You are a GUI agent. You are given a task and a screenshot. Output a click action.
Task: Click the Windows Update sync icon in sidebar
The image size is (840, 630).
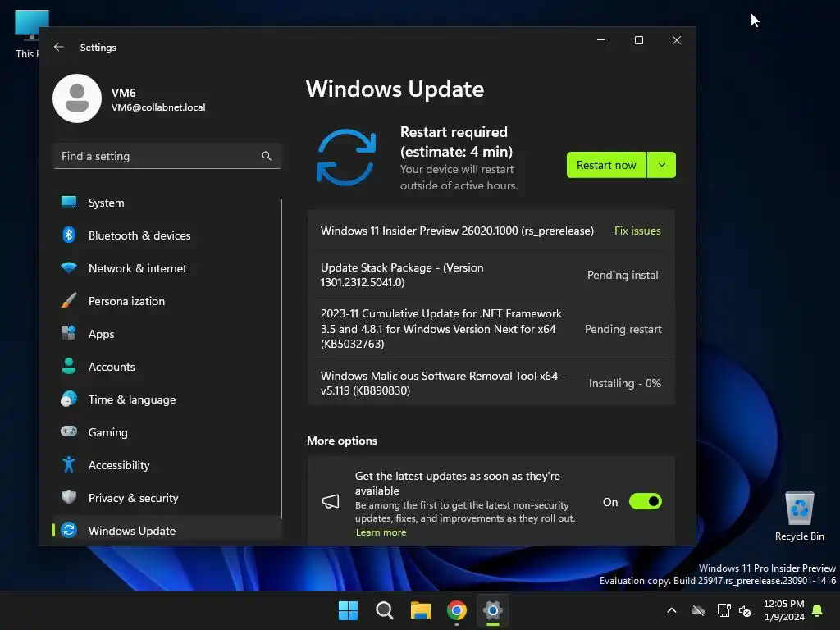[x=69, y=531]
